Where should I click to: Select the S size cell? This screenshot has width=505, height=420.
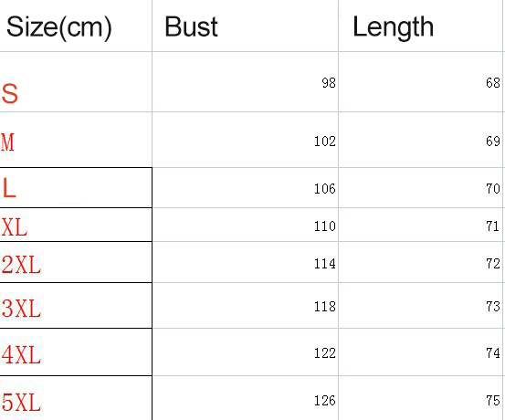point(76,82)
